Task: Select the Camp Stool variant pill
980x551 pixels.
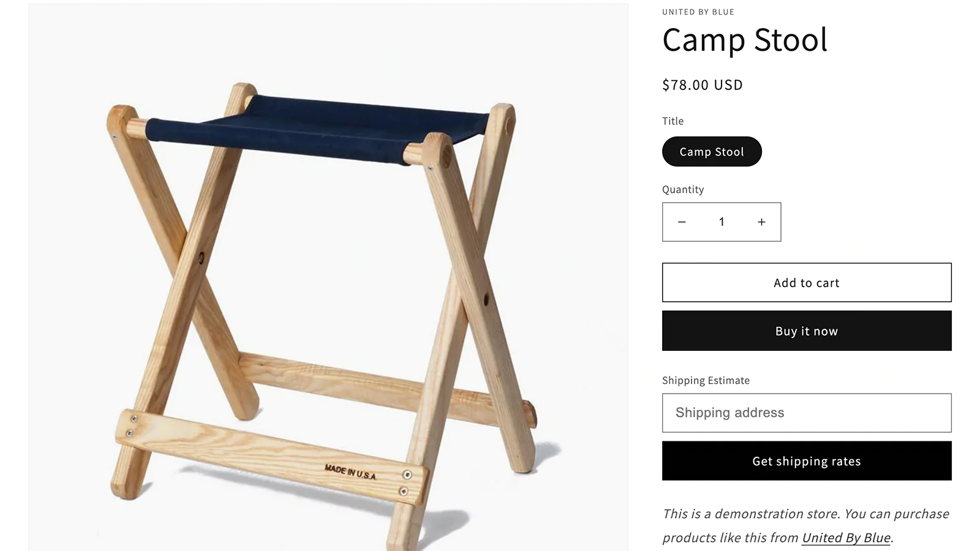Action: [x=712, y=152]
